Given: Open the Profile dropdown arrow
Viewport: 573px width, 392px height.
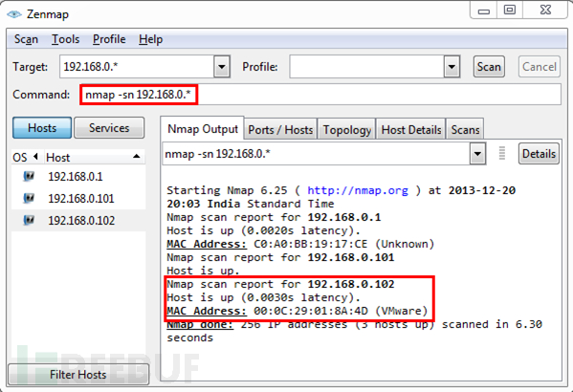Looking at the screenshot, I should pyautogui.click(x=452, y=67).
